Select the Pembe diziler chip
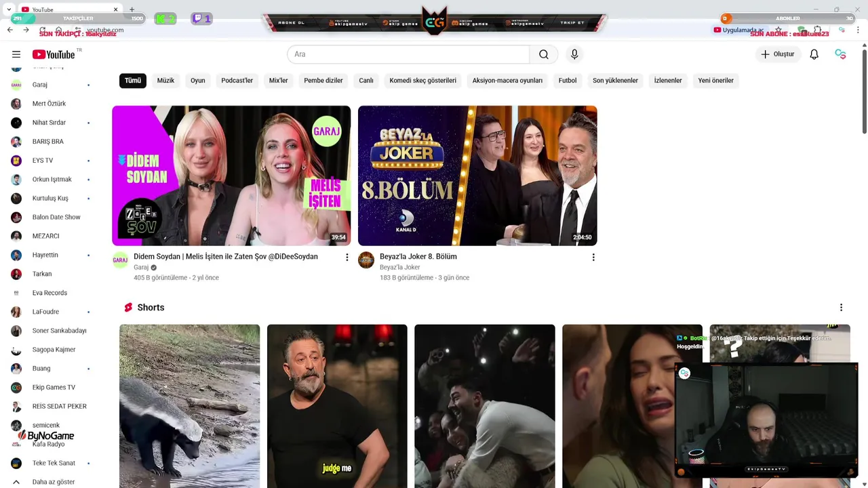The image size is (868, 488). [x=323, y=81]
